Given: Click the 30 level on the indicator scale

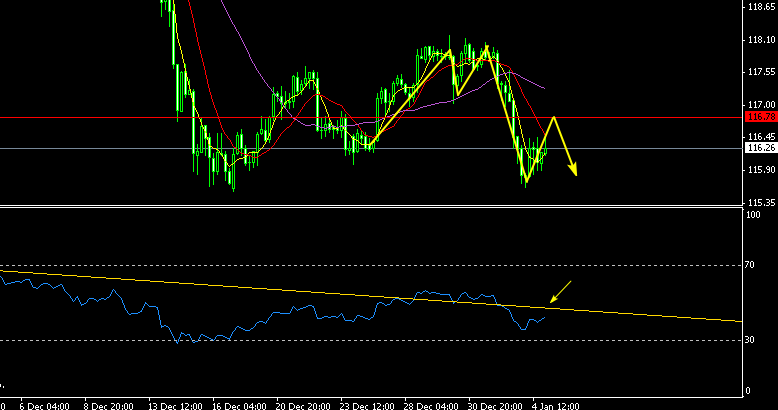Looking at the screenshot, I should click(750, 340).
